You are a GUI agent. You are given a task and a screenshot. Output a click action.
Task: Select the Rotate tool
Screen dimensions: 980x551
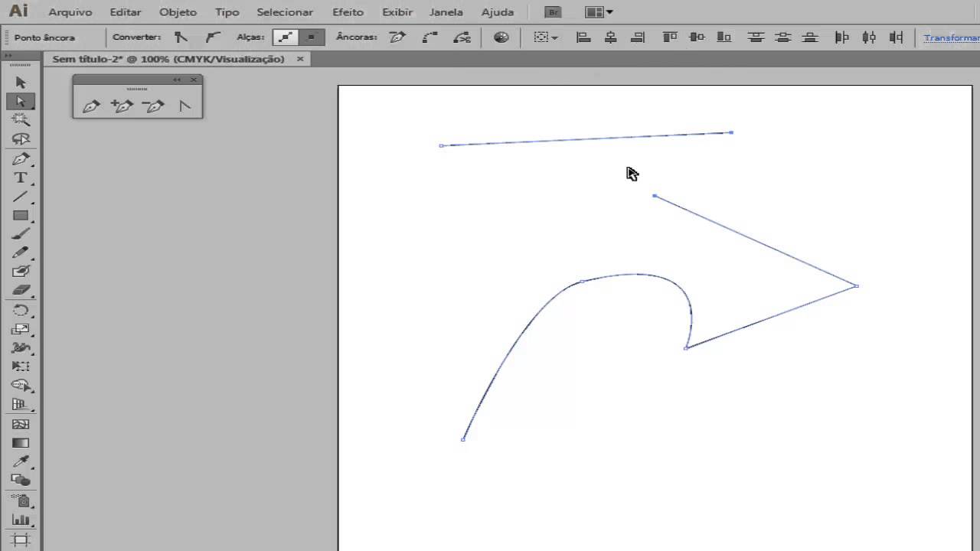(x=21, y=310)
